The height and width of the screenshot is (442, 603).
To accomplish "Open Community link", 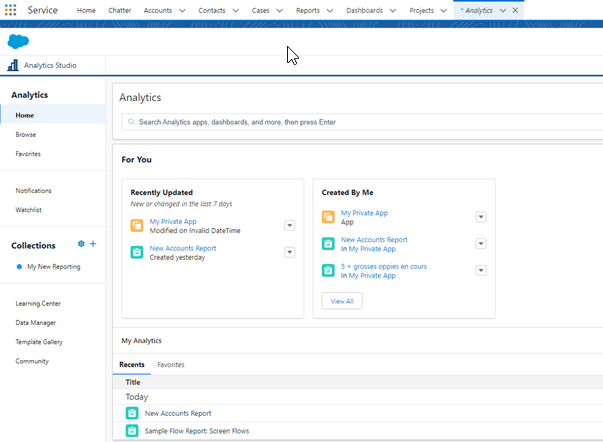I will coord(32,361).
